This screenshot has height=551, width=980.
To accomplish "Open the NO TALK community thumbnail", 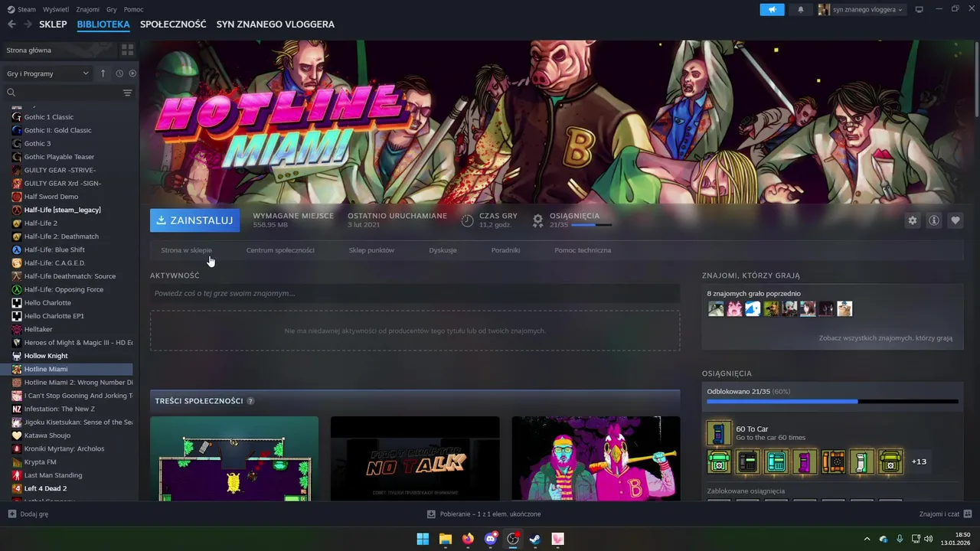I will click(x=415, y=458).
